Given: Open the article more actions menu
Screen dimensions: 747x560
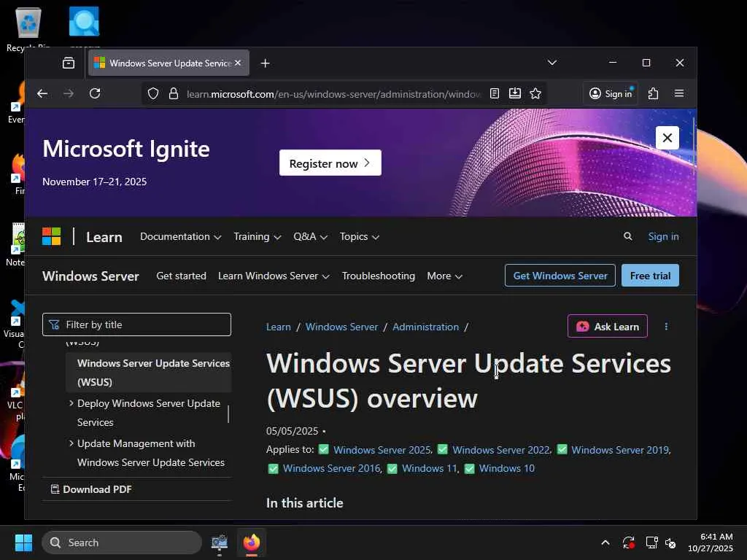Looking at the screenshot, I should pyautogui.click(x=666, y=327).
